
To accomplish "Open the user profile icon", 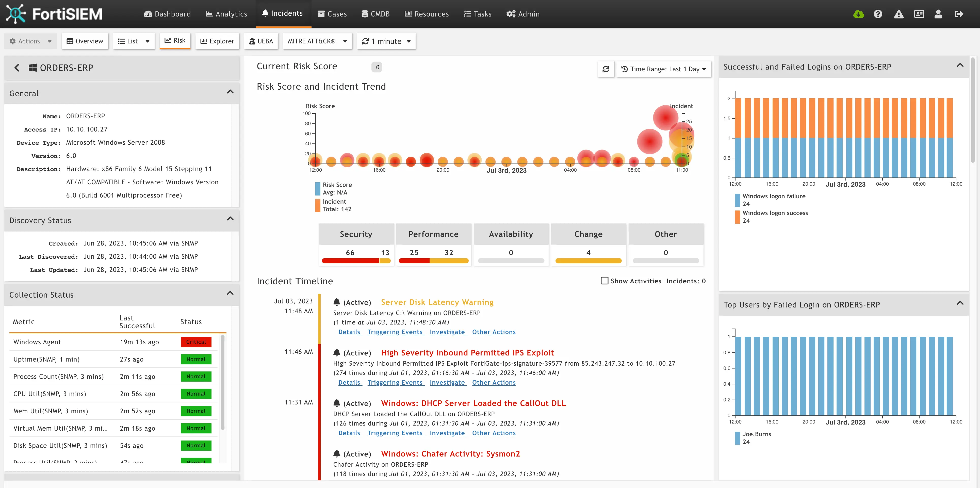I will (938, 14).
